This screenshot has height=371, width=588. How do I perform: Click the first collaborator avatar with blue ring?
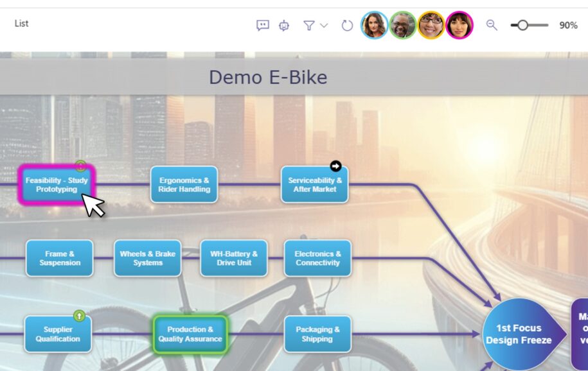click(x=375, y=26)
